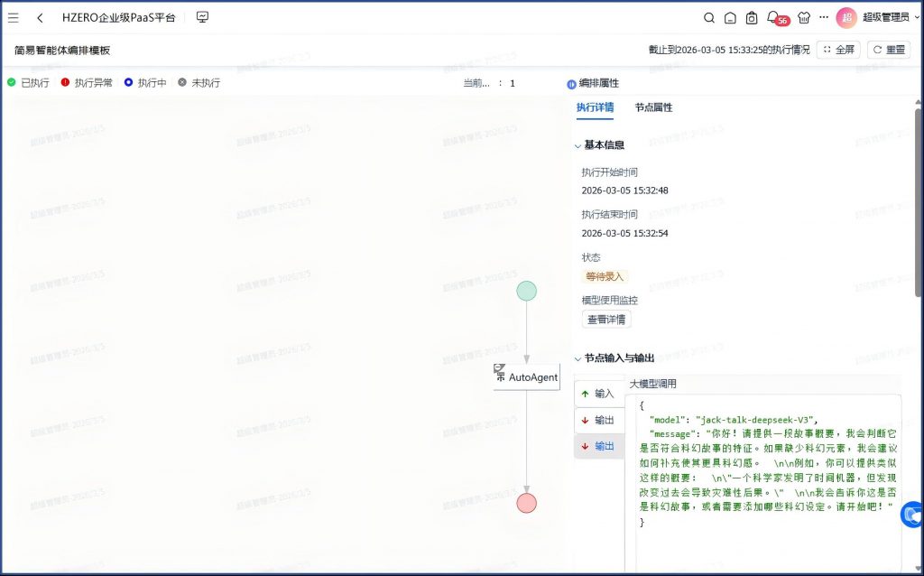Viewport: 924px width, 576px height.
Task: Click the 重置 reset button
Action: [888, 50]
